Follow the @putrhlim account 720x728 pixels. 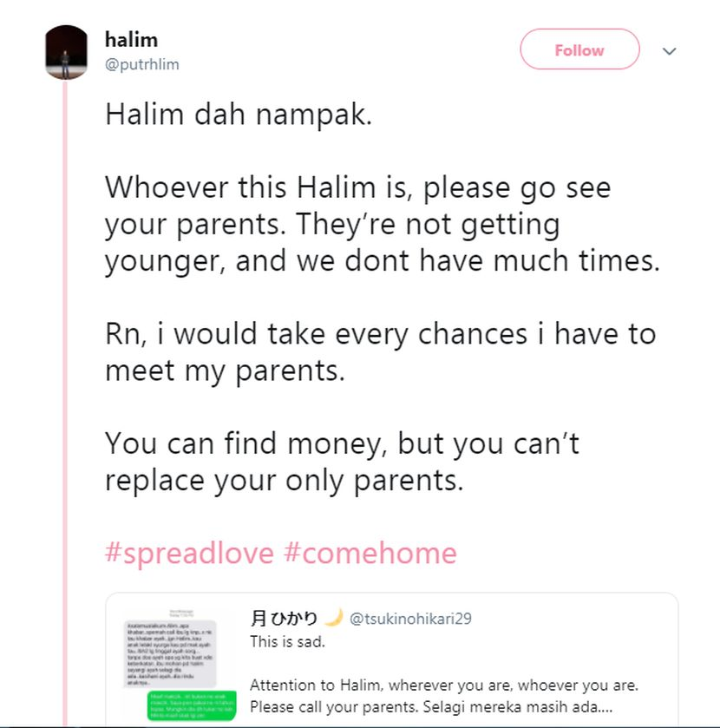579,49
